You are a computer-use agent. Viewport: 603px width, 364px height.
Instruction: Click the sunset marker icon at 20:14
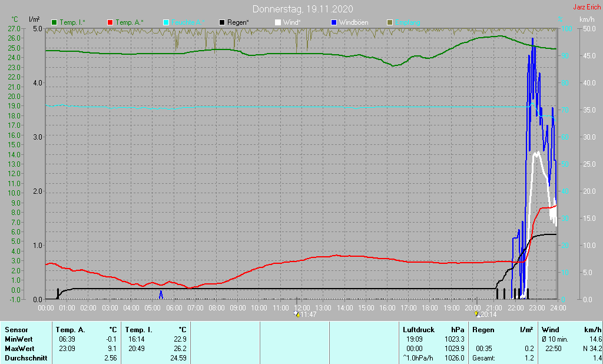click(x=476, y=315)
